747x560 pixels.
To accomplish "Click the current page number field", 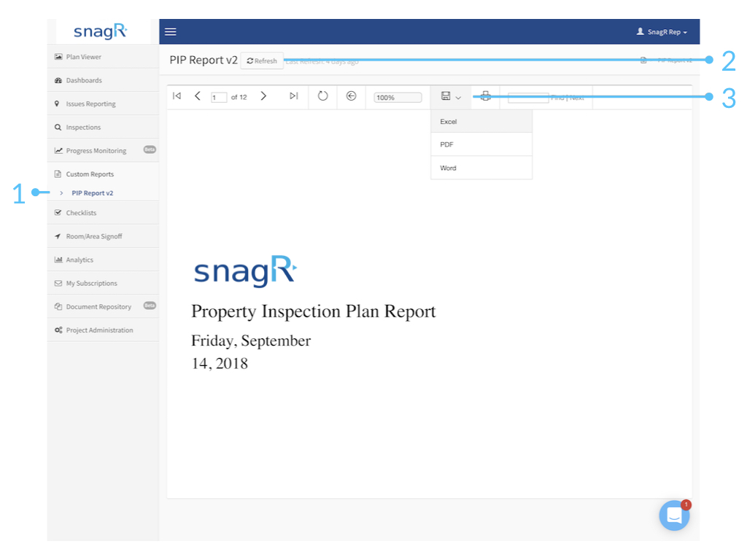I will pos(219,97).
